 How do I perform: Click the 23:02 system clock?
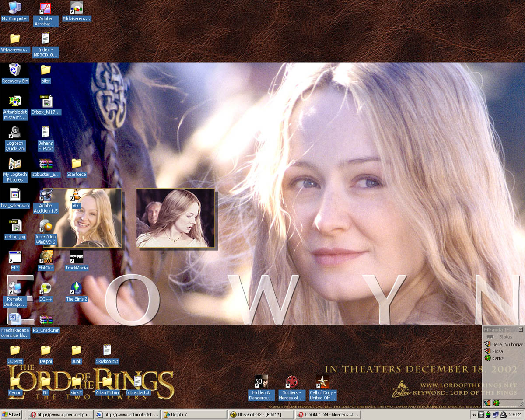515,415
